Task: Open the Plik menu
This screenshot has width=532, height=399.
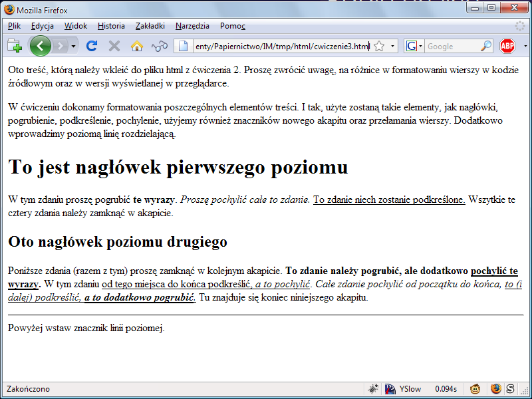Action: click(x=14, y=26)
